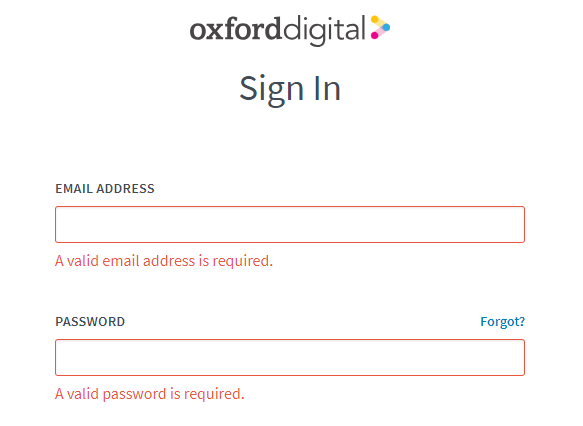Image resolution: width=583 pixels, height=426 pixels.
Task: Click the word "In" in the heading
Action: click(x=328, y=88)
